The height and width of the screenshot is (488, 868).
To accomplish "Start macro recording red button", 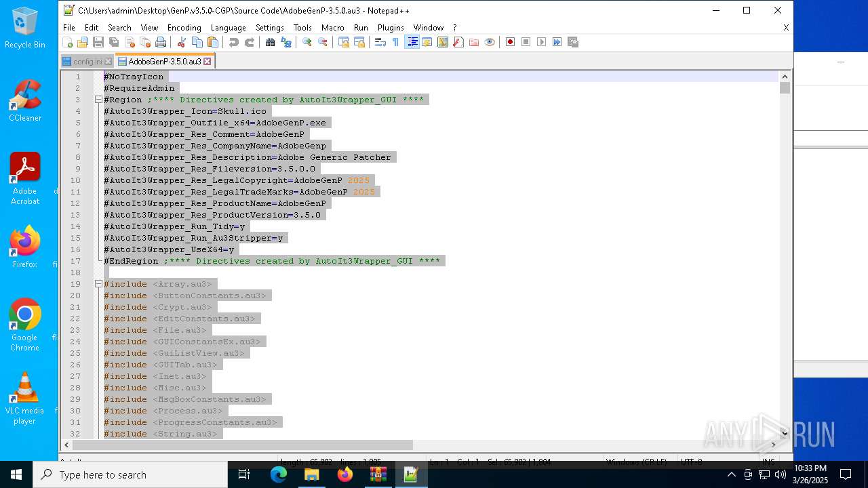I will [511, 42].
